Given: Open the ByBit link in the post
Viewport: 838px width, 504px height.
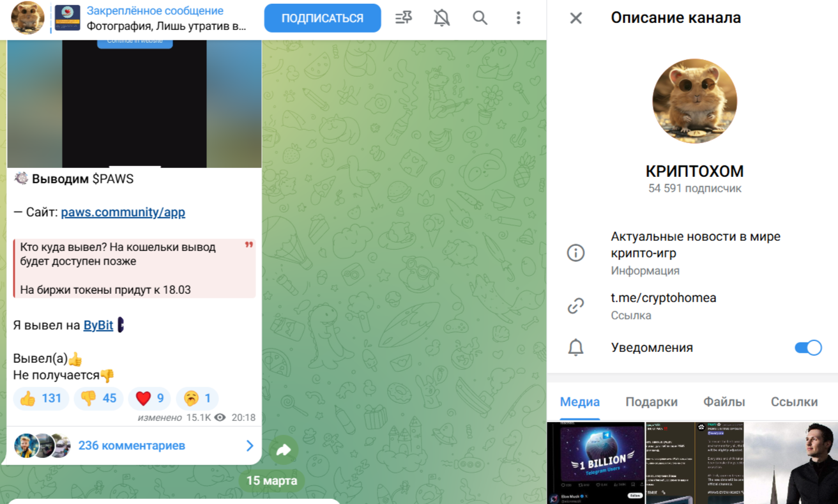Looking at the screenshot, I should [98, 325].
